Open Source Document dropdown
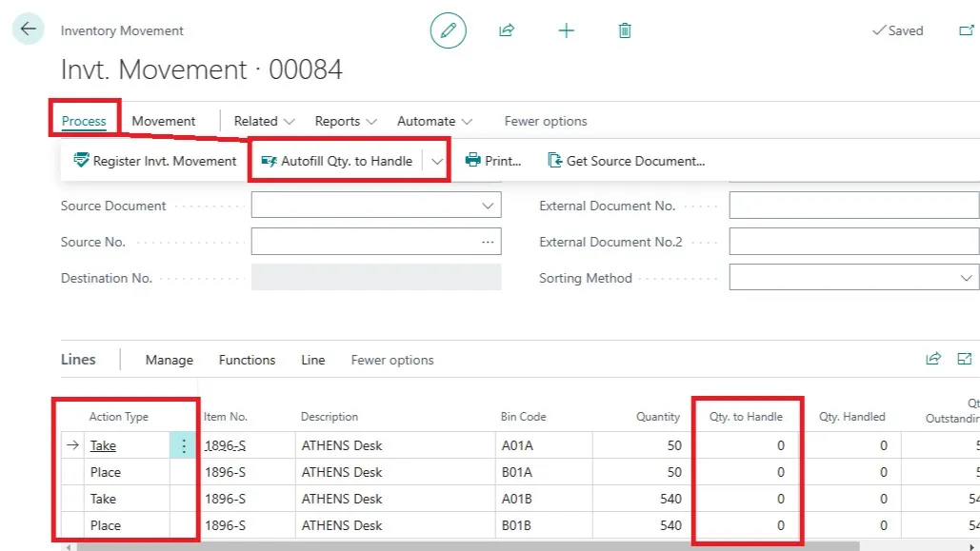Screen dimensions: 980x551 488,206
